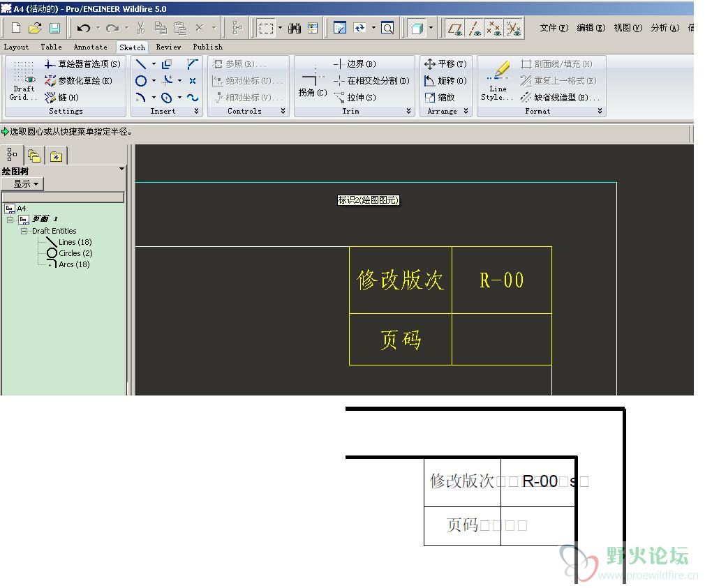Select the Circle sketch tool
Viewport: 705px width, 588px height.
(141, 81)
